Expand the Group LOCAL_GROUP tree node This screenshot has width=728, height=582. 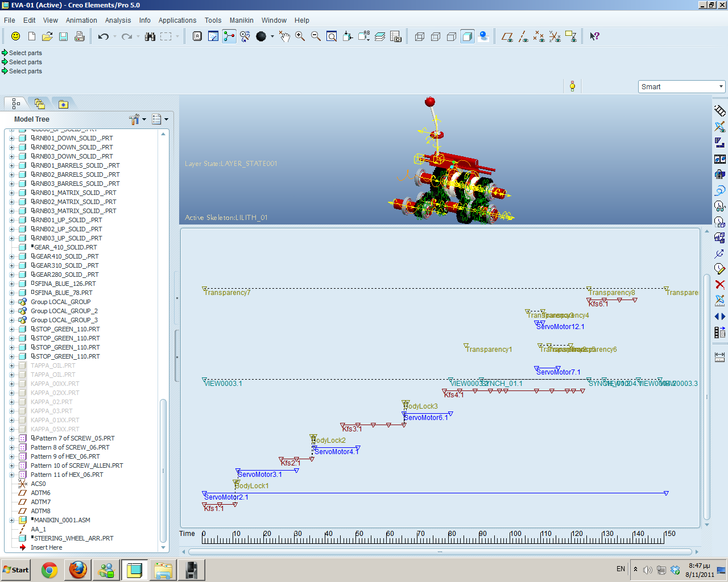pyautogui.click(x=11, y=302)
